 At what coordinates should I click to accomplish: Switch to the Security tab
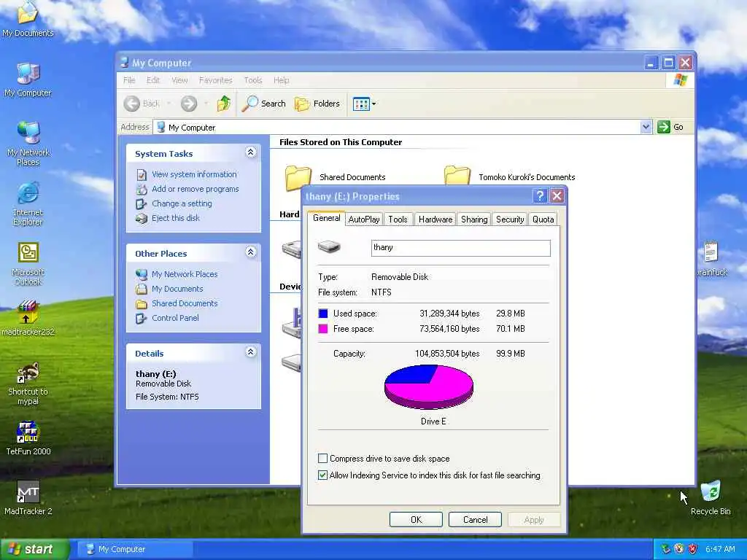coord(510,219)
